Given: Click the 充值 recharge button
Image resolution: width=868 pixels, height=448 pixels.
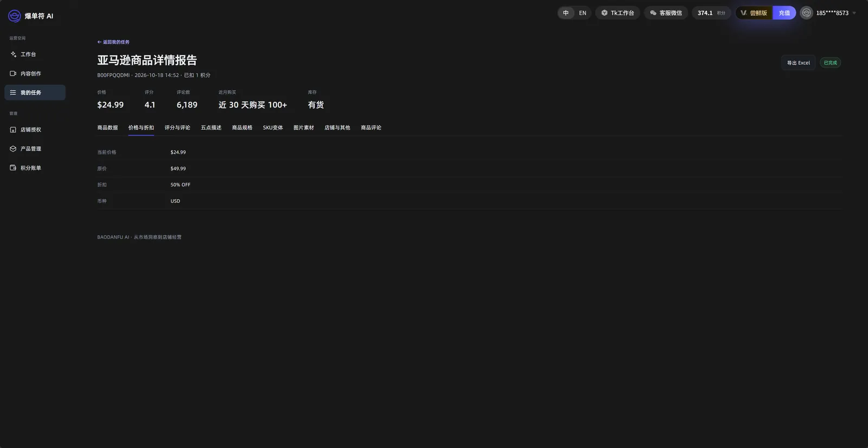Looking at the screenshot, I should [784, 13].
